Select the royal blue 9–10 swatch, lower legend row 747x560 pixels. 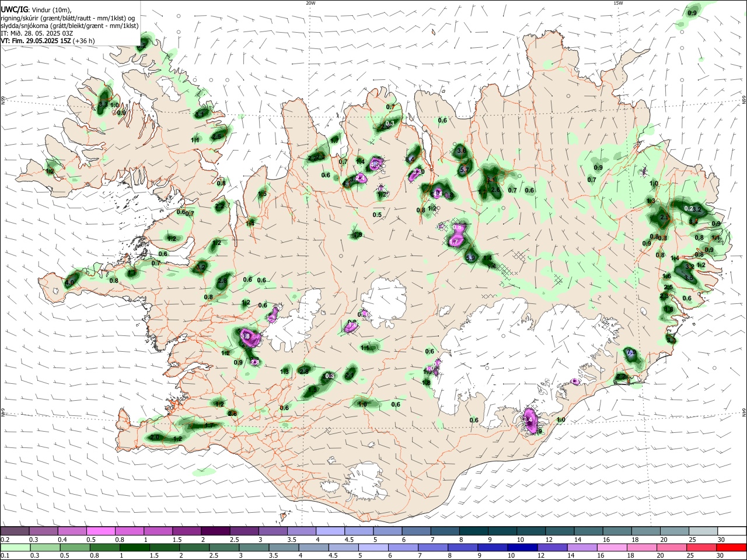click(x=493, y=547)
